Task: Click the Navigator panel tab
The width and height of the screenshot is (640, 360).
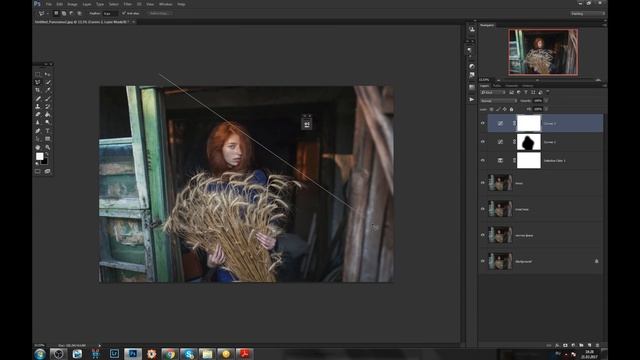Action: click(487, 25)
